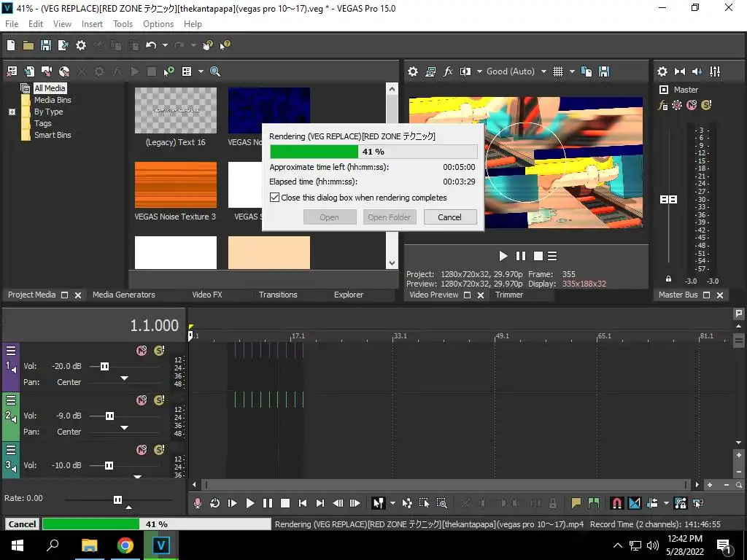The height and width of the screenshot is (560, 747).
Task: Click the Pause button under video preview
Action: [x=521, y=256]
